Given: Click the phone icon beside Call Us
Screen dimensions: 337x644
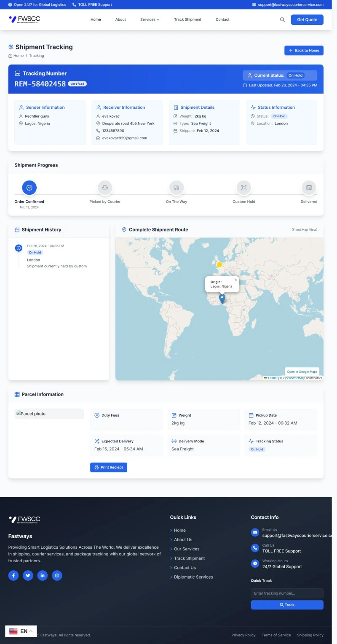Looking at the screenshot, I should point(255,548).
